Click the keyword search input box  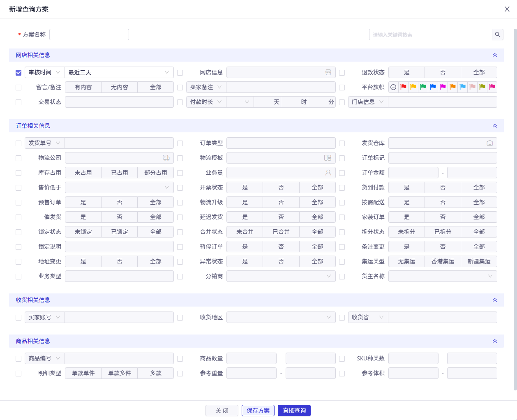pyautogui.click(x=431, y=35)
